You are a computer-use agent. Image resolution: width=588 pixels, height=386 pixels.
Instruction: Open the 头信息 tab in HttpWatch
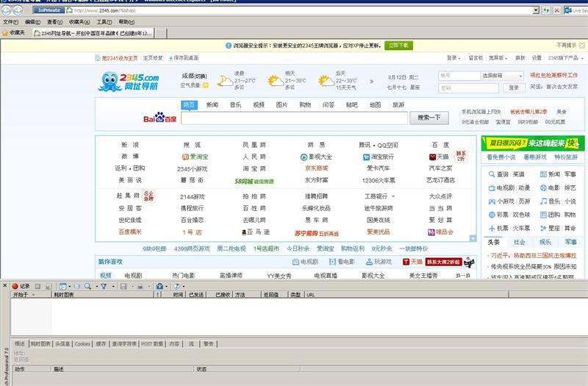click(x=62, y=343)
